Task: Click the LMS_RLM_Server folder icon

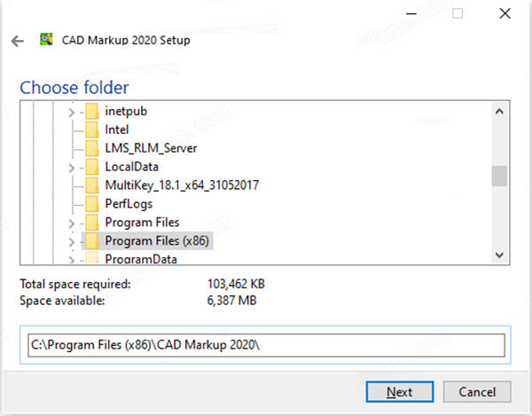Action: click(92, 148)
